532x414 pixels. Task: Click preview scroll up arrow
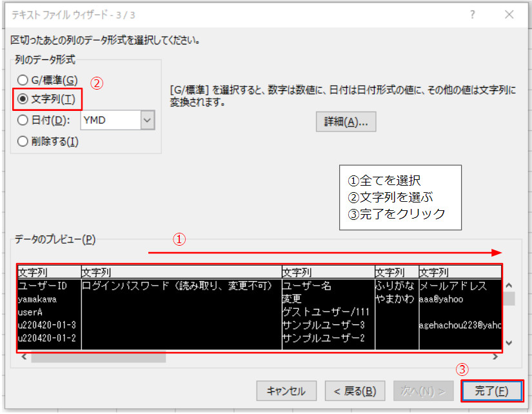[x=509, y=286]
